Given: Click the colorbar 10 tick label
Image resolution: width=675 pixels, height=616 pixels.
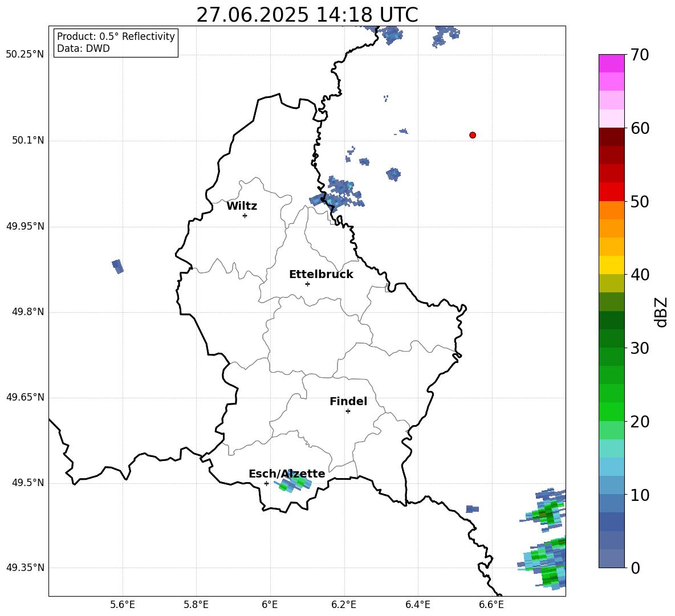Looking at the screenshot, I should click(x=640, y=495).
